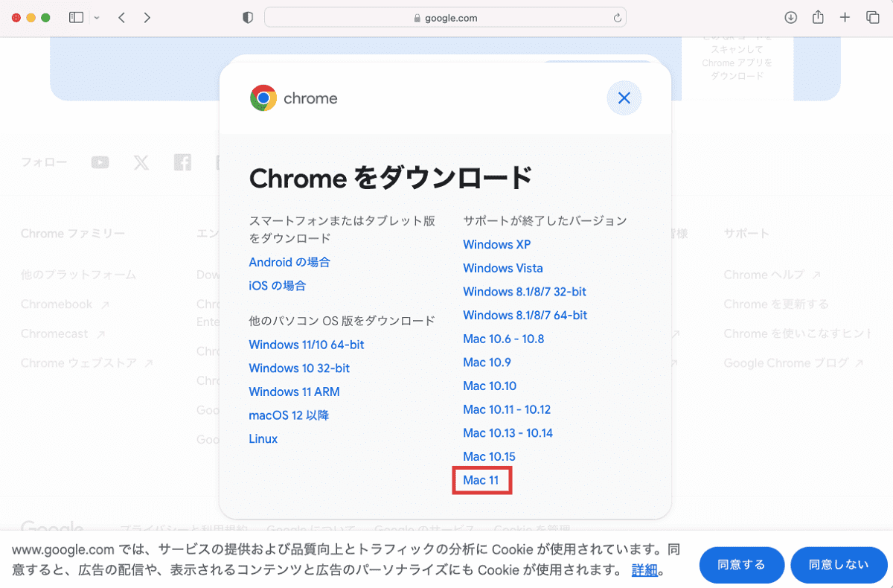
Task: Click the google.com address bar
Action: 445,18
